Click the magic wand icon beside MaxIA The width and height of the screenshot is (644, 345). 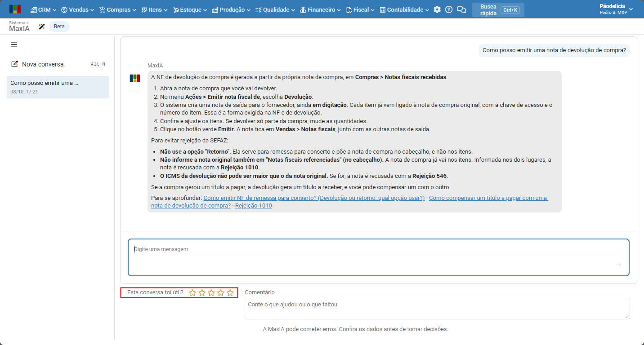click(42, 27)
